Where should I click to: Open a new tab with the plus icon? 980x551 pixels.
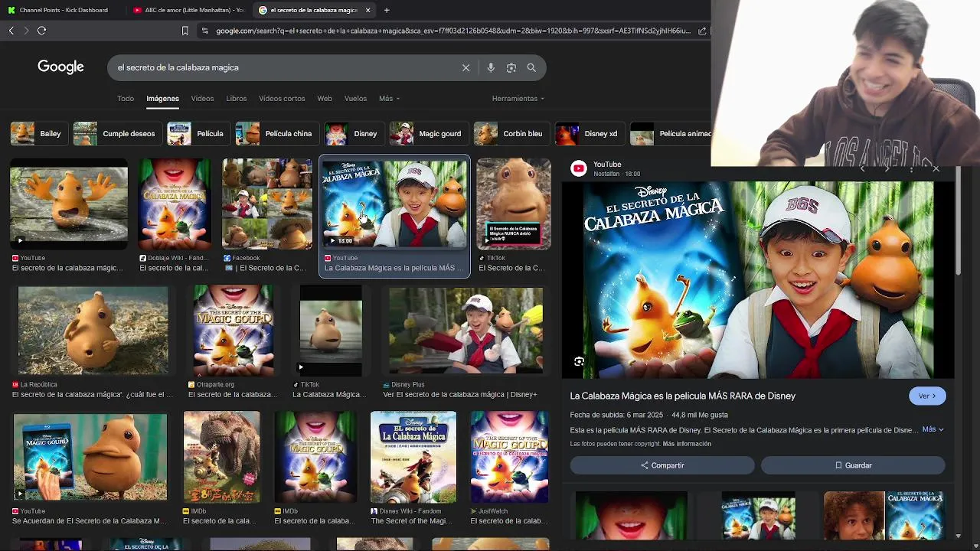coord(387,10)
